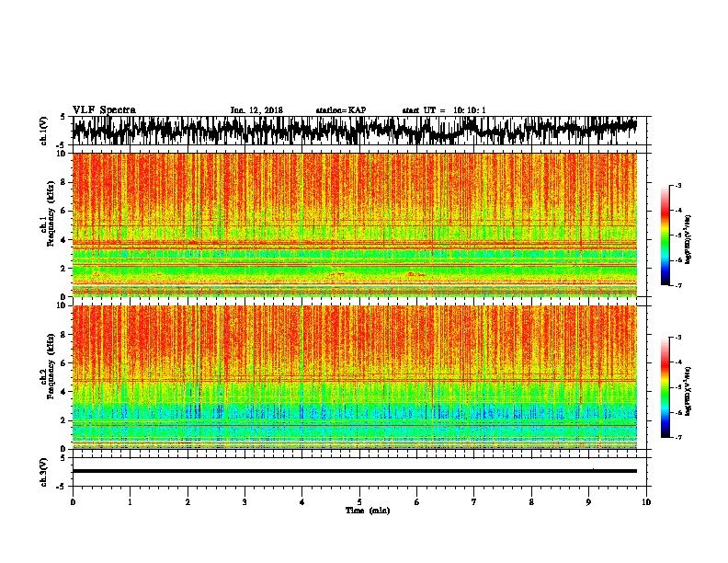Click the date text "Jan. 12, 2018"
The height and width of the screenshot is (563, 728).
(256, 110)
